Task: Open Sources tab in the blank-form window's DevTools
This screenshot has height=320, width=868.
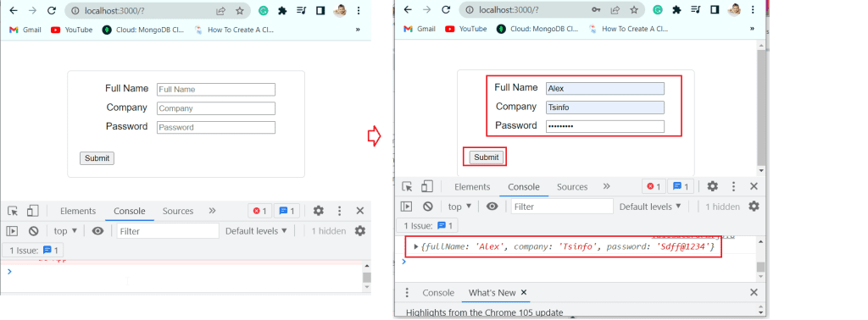Action: [x=178, y=211]
